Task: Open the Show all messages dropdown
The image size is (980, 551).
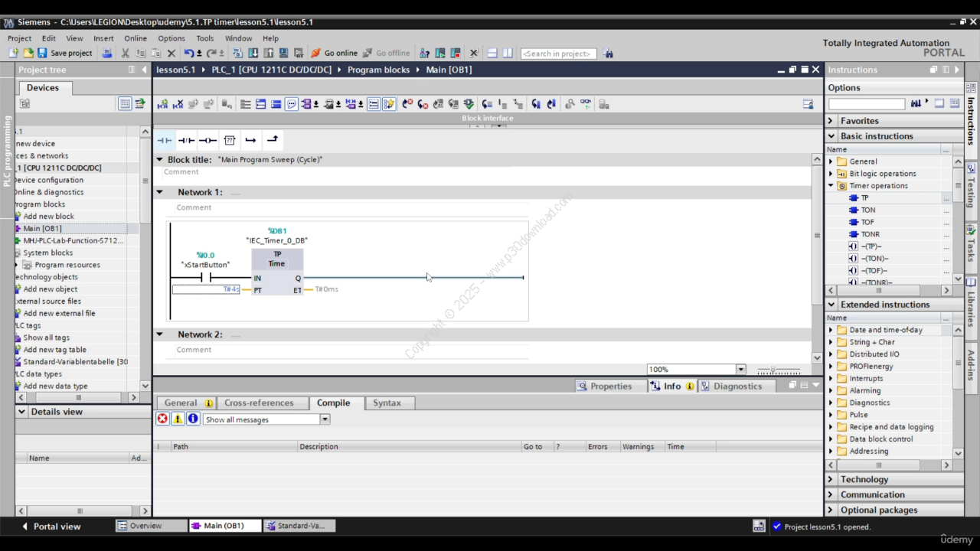Action: pos(325,419)
